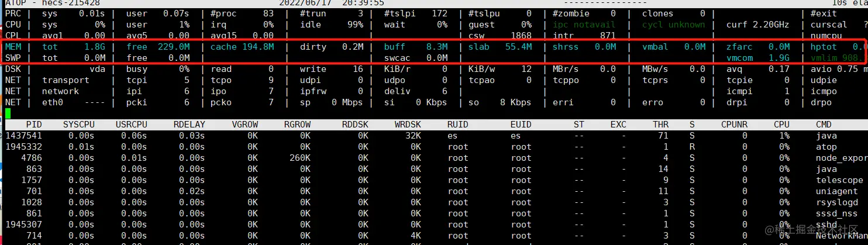
Task: Click the '#trun' label in PRC row
Action: point(312,13)
